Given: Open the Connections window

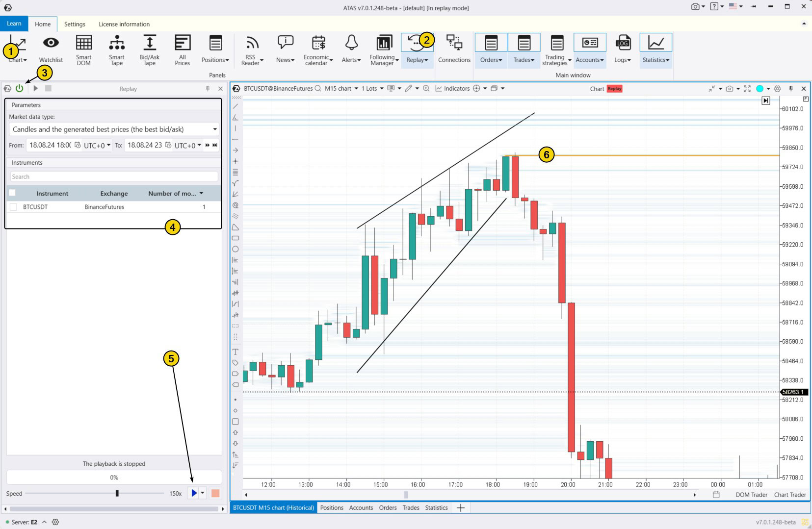Looking at the screenshot, I should coord(454,49).
